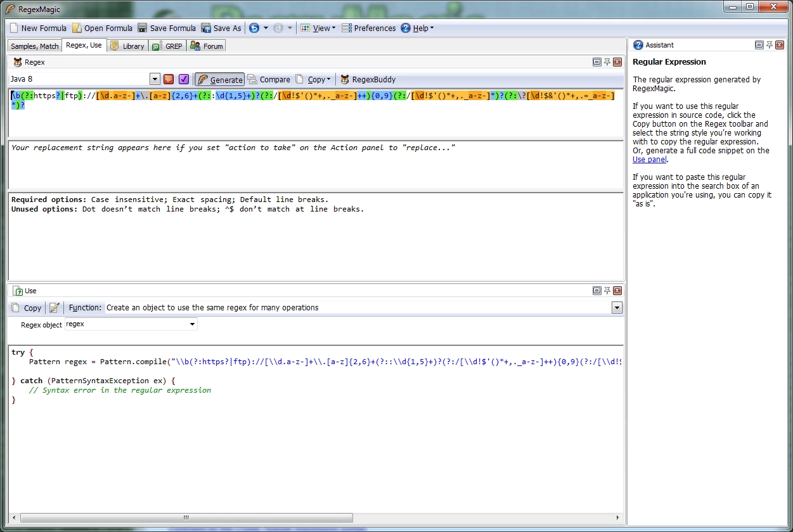Viewport: 793px width, 532px height.
Task: Click the Compare button
Action: (x=269, y=79)
